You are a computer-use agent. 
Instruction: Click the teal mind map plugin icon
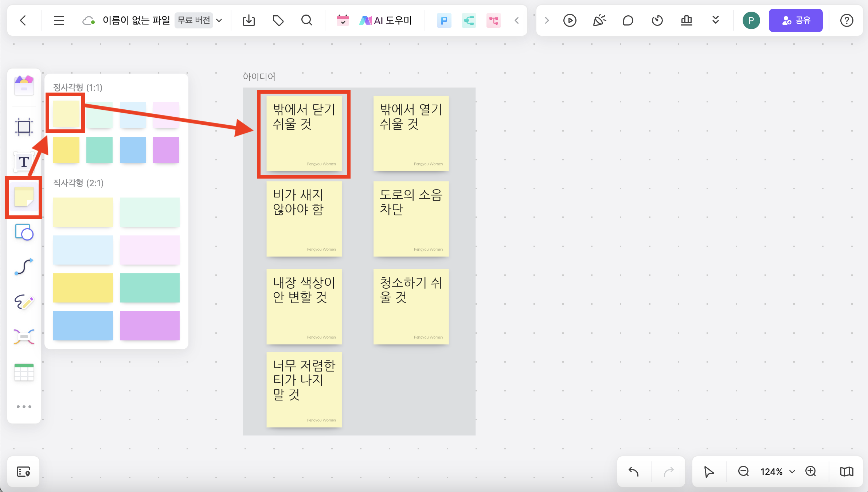[x=469, y=20]
